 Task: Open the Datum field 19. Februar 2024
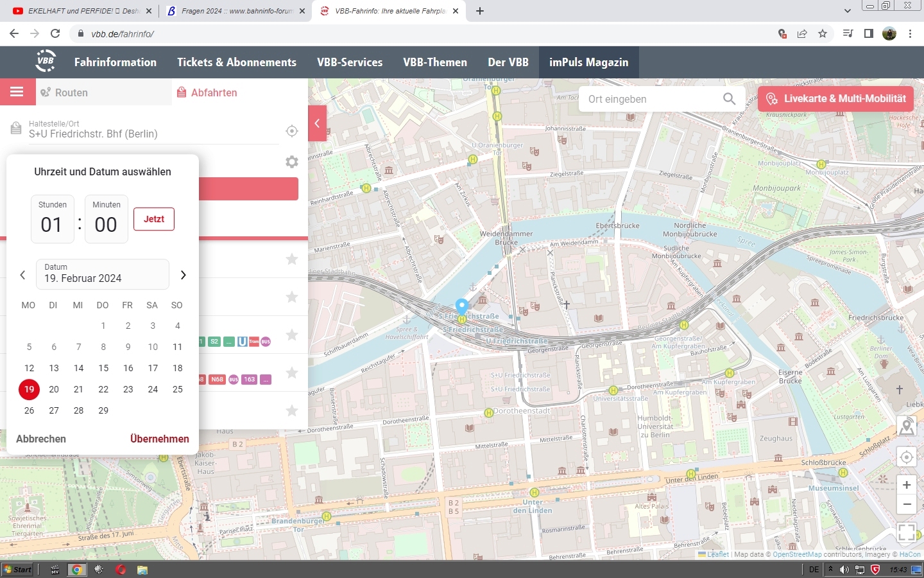tap(103, 274)
